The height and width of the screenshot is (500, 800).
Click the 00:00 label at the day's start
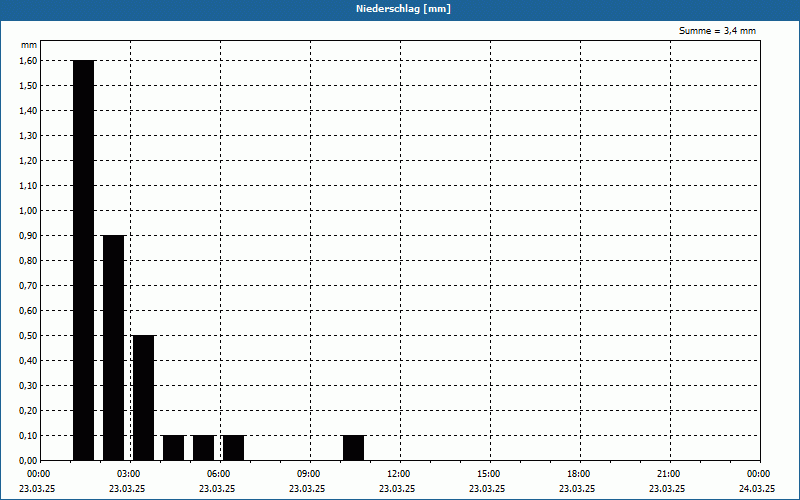pyautogui.click(x=39, y=474)
